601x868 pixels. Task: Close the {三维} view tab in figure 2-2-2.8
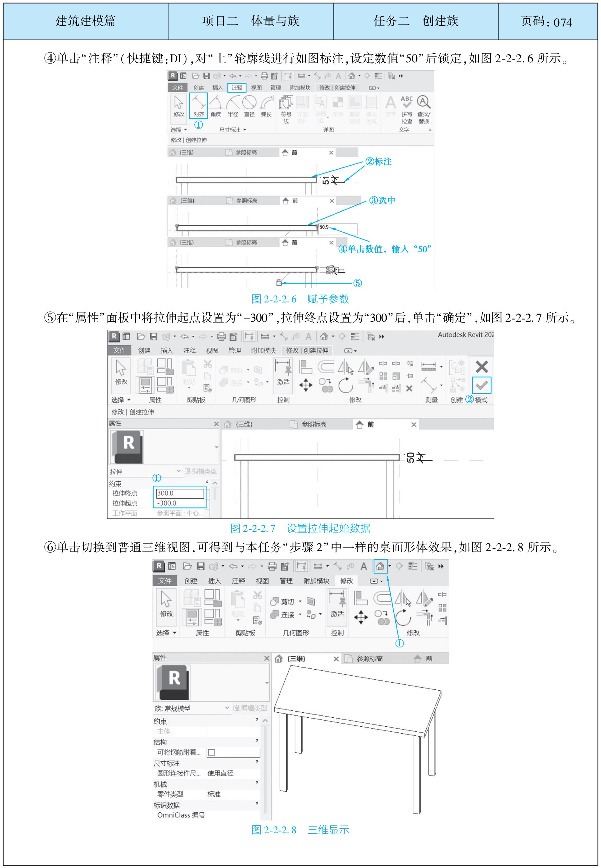click(336, 659)
